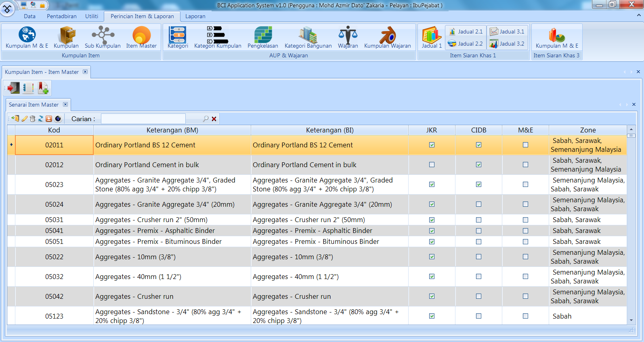Viewport: 644px width, 342px height.
Task: Select Perincian Item & Laporan tab
Action: point(142,16)
